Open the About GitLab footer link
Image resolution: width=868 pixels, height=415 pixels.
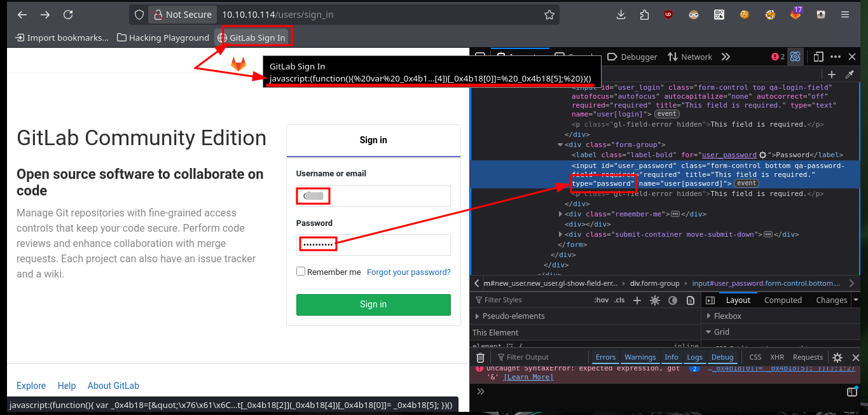[x=113, y=386]
